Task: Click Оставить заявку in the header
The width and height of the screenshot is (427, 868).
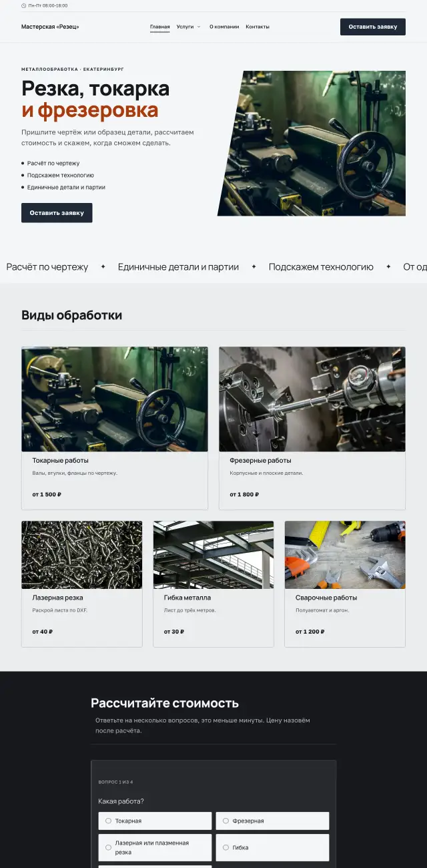Action: (373, 27)
